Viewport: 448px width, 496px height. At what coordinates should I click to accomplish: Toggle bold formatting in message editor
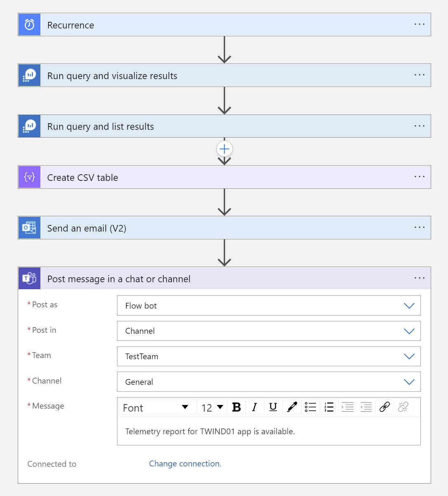pyautogui.click(x=237, y=407)
